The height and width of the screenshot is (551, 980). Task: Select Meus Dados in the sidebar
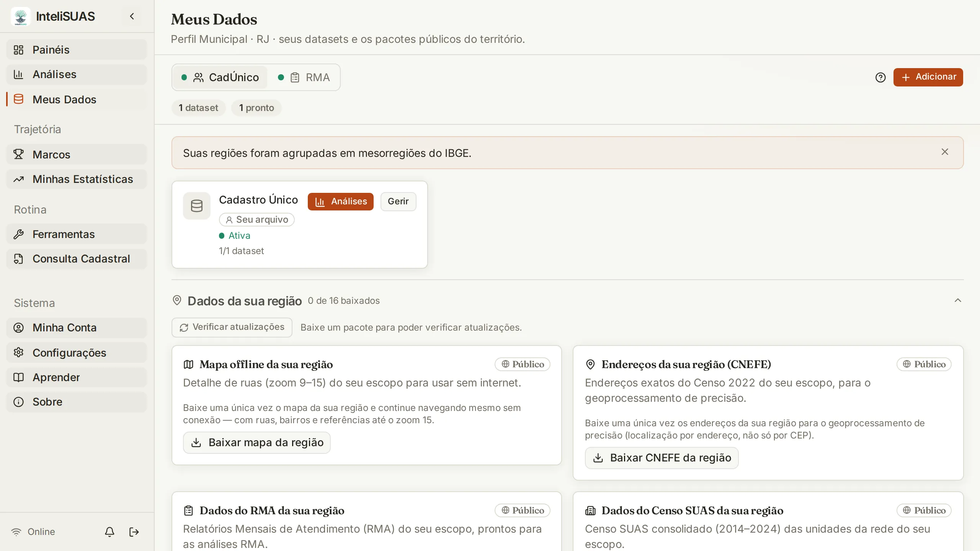pyautogui.click(x=77, y=99)
